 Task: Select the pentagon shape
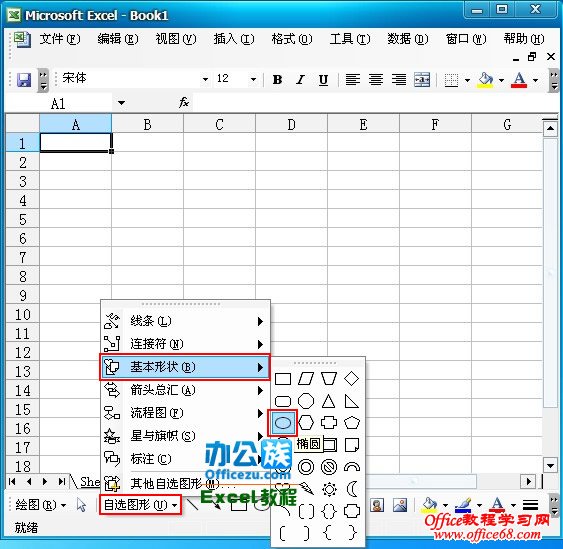pyautogui.click(x=352, y=423)
